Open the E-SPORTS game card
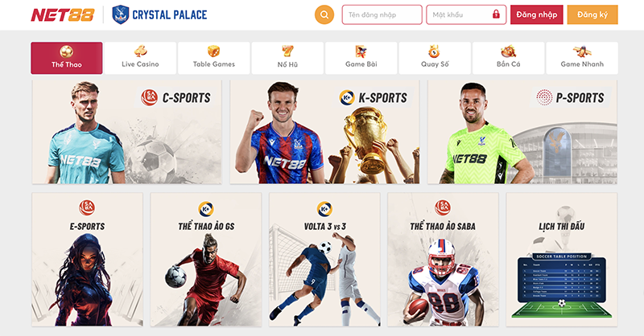Screen dimensions: 644x336 tap(87, 260)
